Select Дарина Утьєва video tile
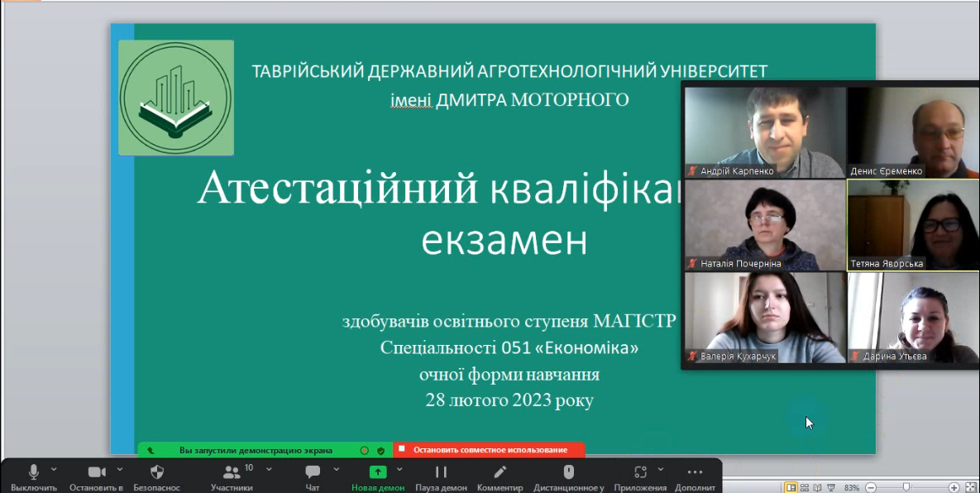980x493 pixels. click(x=913, y=318)
